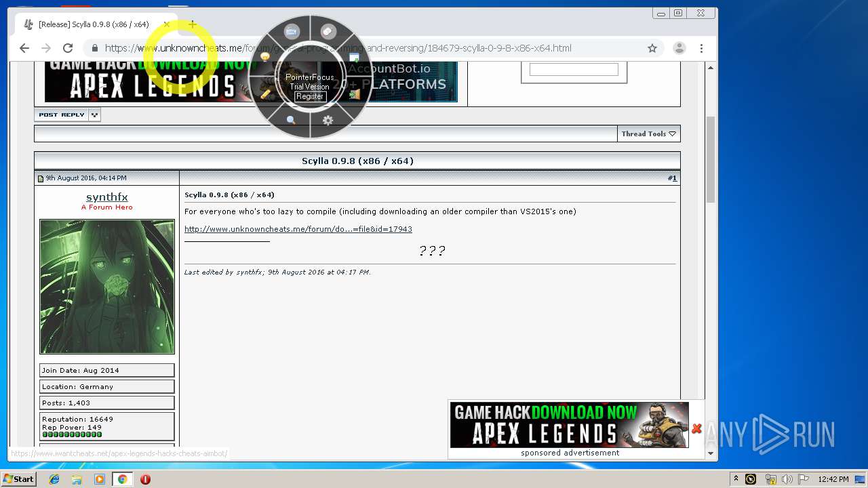The width and height of the screenshot is (868, 488).
Task: Show hidden system tray icons
Action: click(x=736, y=479)
